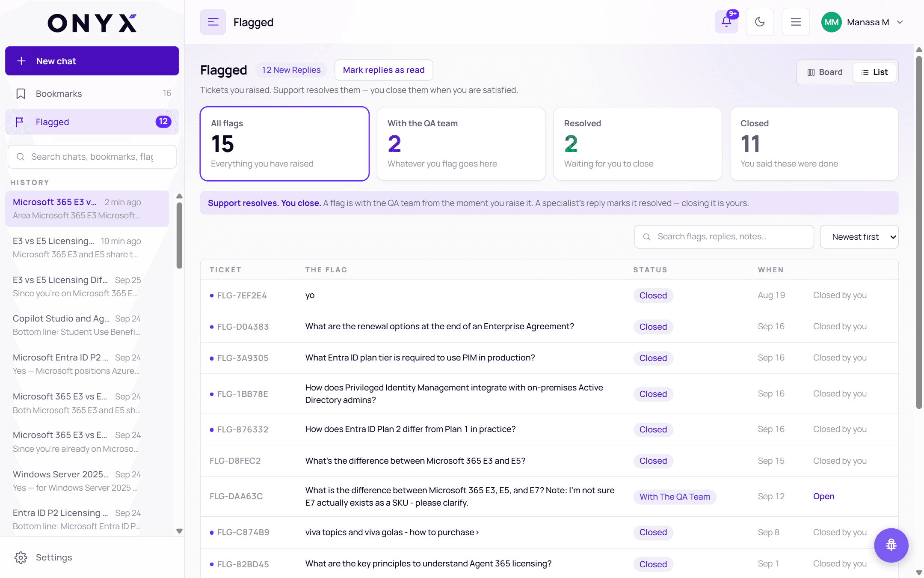This screenshot has width=924, height=578.
Task: Click Closed badge on FLG-7EF2E4 row
Action: point(653,295)
